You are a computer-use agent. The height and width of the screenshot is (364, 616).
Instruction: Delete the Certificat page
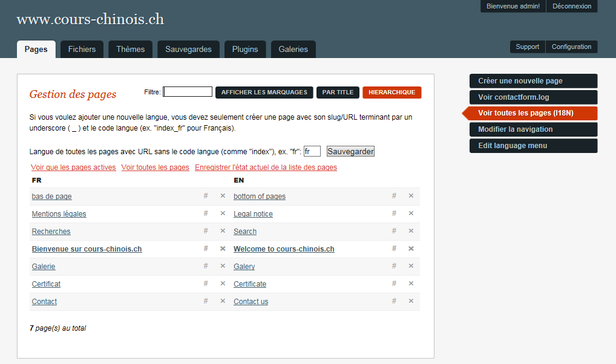(x=223, y=284)
